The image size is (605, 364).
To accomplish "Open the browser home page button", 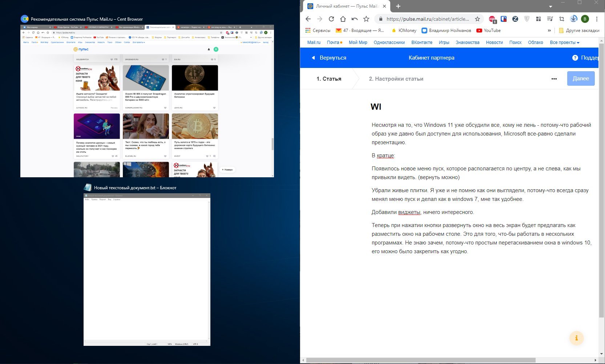I will pyautogui.click(x=343, y=19).
